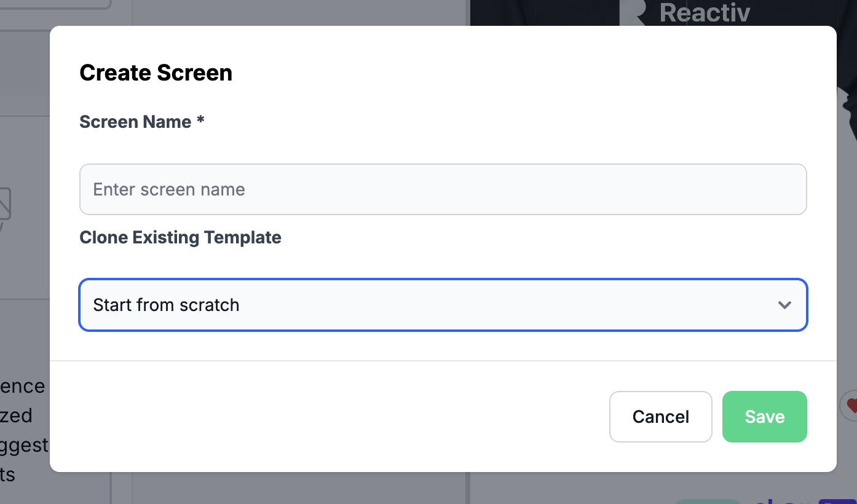857x504 pixels.
Task: Open the Clone Existing Template dropdown
Action: pyautogui.click(x=443, y=305)
